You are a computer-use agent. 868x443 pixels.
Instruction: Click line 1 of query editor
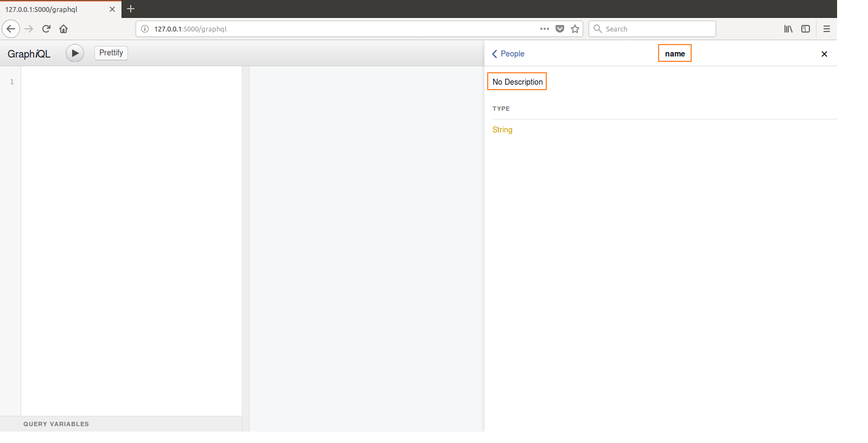pos(131,82)
